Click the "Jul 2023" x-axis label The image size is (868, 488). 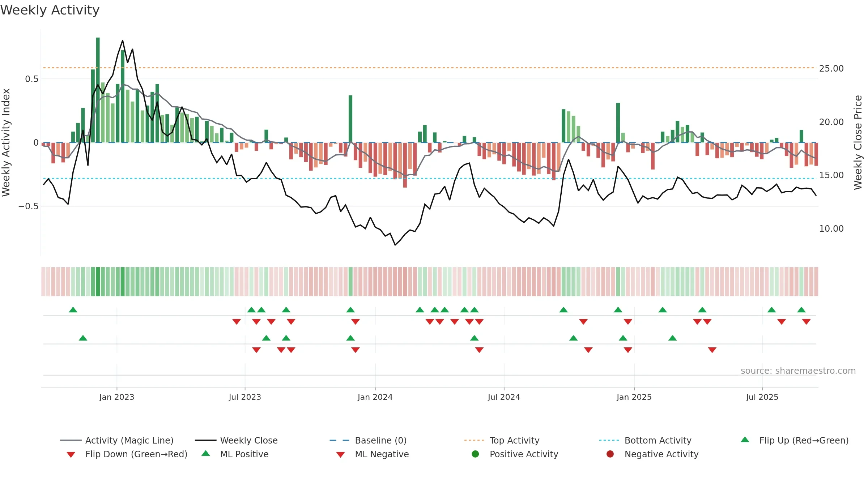pyautogui.click(x=245, y=397)
